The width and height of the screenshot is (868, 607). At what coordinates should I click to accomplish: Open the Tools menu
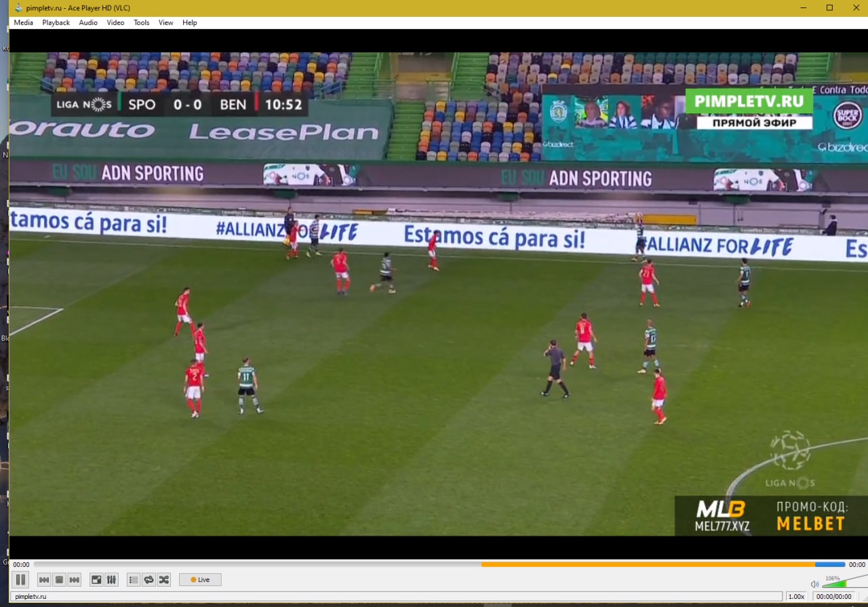point(141,22)
